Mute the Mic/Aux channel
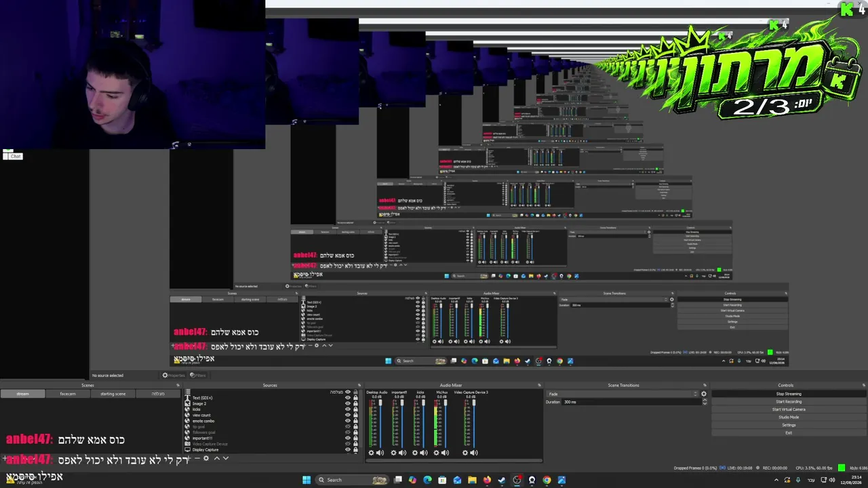The image size is (868, 488). (446, 453)
